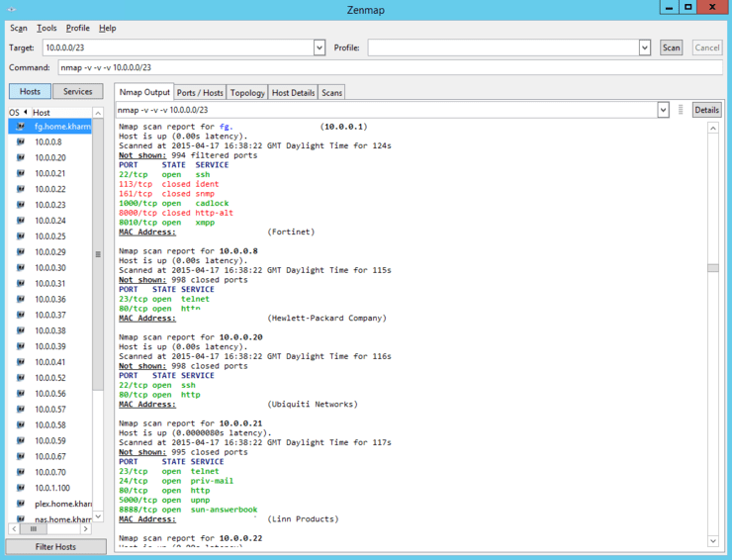
Task: Click OS icon beside host 10.0.0.56
Action: coord(21,393)
